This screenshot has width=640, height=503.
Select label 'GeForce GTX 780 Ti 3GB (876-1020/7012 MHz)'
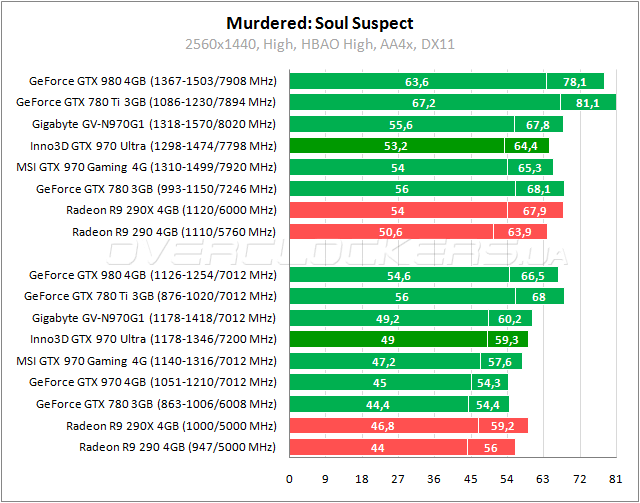(x=150, y=296)
